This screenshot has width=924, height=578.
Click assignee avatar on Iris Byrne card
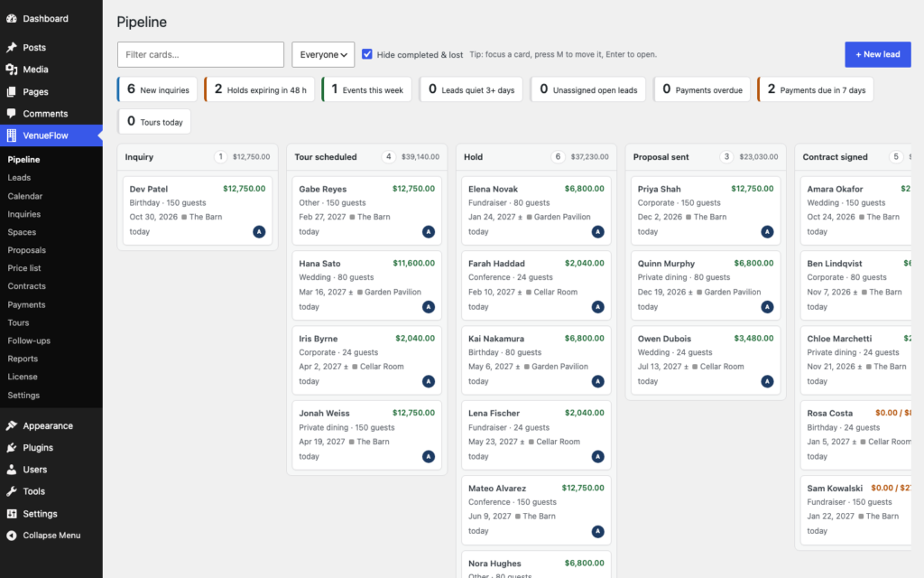(x=429, y=382)
